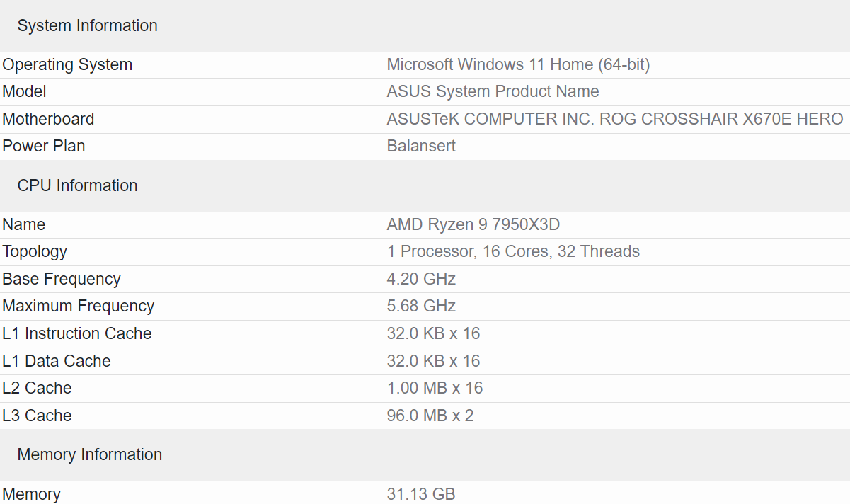This screenshot has height=504, width=850.
Task: Click the CPU Information section header
Action: [x=77, y=185]
